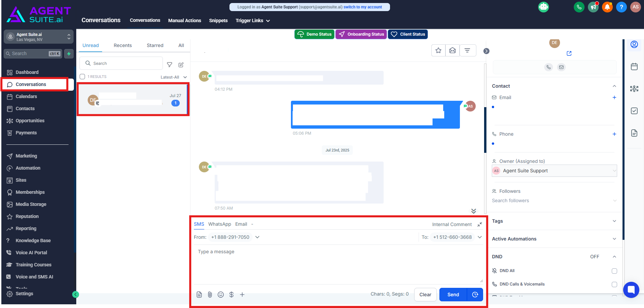Collapse the DND section
The image size is (644, 308).
(x=614, y=257)
